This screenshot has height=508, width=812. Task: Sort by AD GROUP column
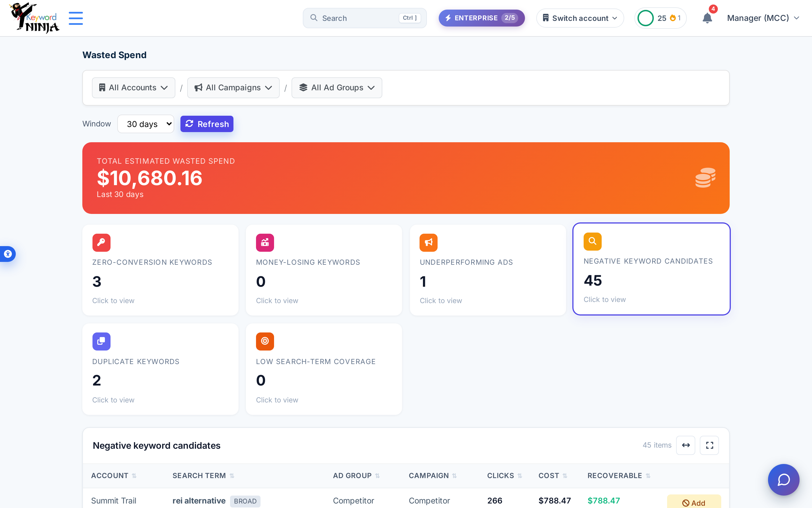[x=356, y=476]
